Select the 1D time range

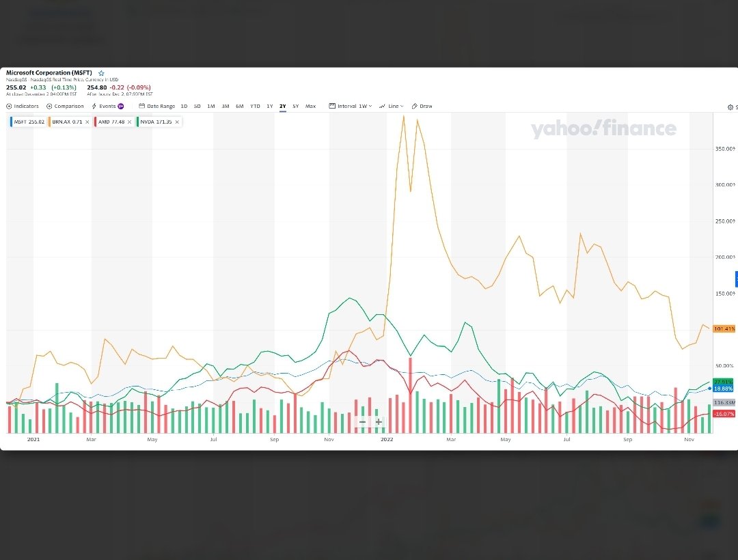[x=184, y=107]
